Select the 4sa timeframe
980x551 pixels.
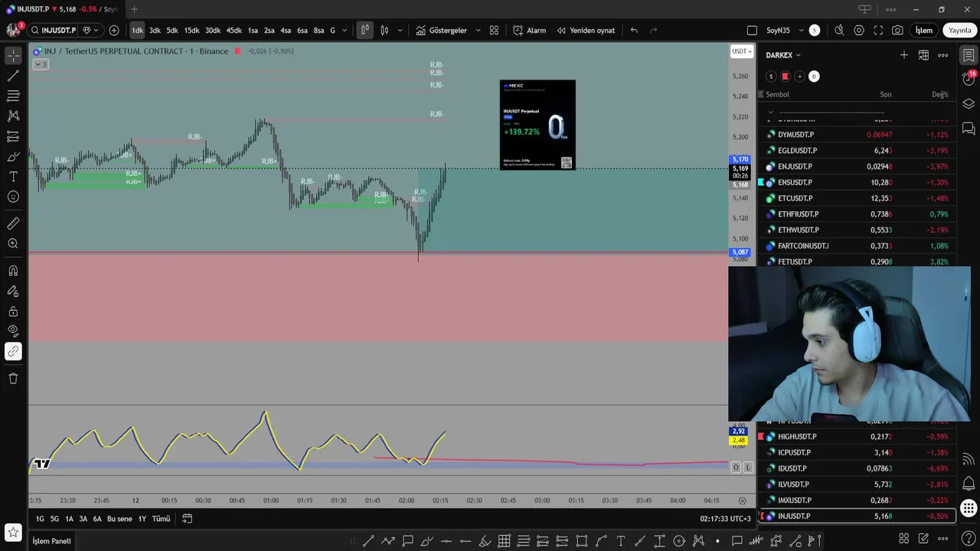click(286, 31)
